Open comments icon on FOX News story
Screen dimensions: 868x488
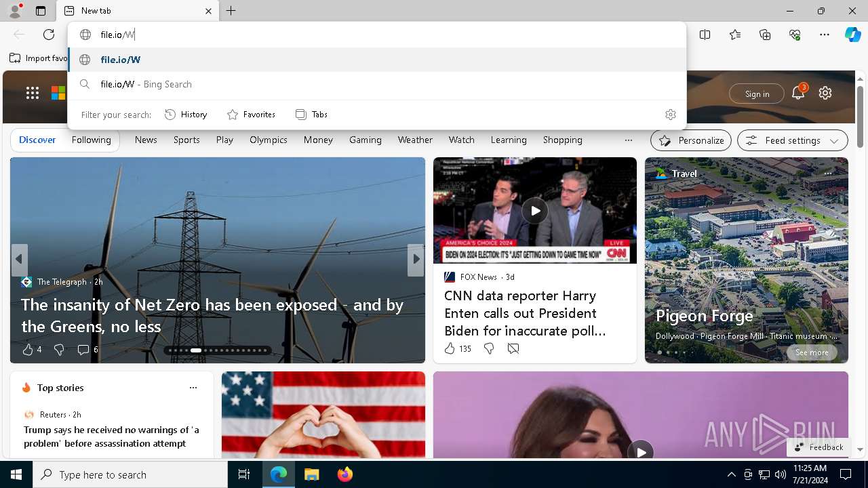coord(513,348)
